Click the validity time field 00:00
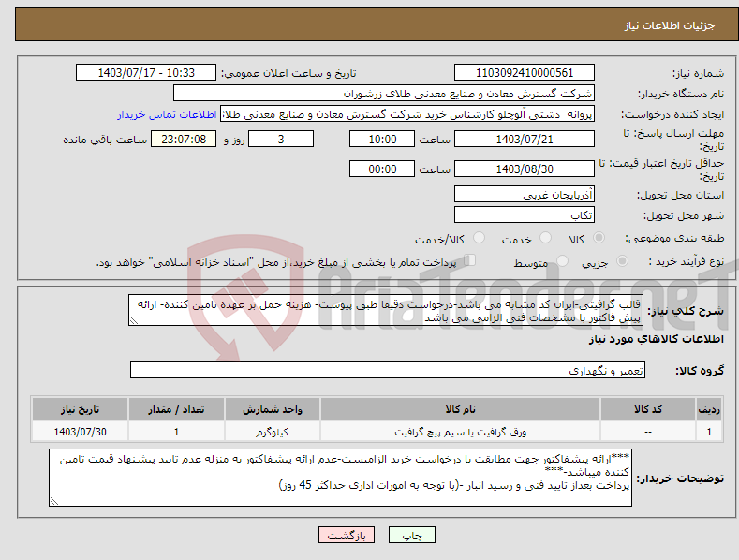Screen dimensions: 739x560 pos(382,169)
